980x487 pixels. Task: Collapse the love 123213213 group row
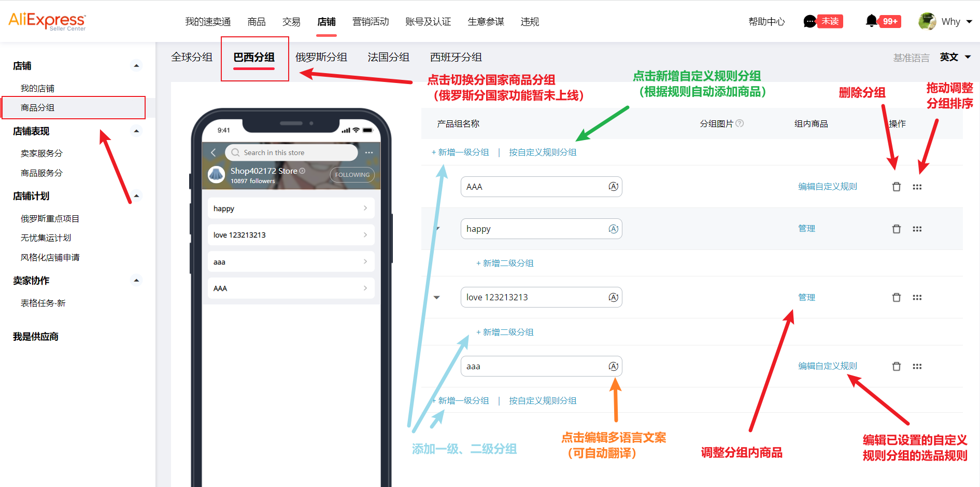coord(437,298)
